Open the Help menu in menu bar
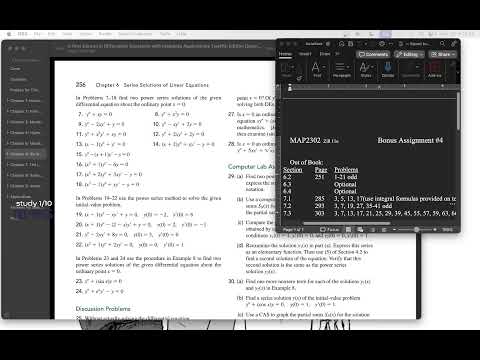The image size is (480, 360). (x=182, y=34)
